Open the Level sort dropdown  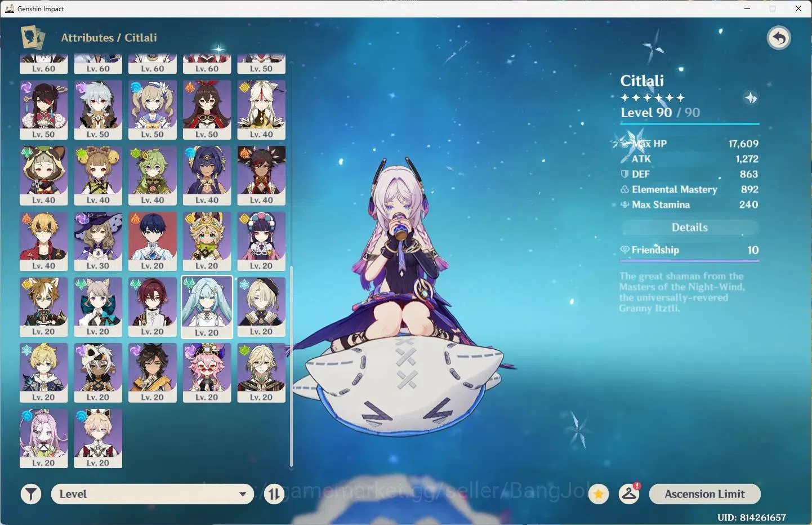pos(153,494)
